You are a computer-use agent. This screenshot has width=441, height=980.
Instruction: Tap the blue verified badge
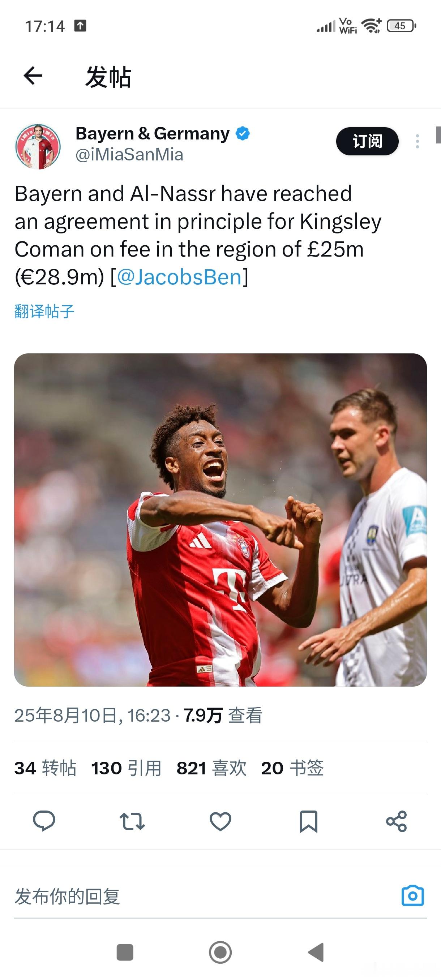pos(243,134)
